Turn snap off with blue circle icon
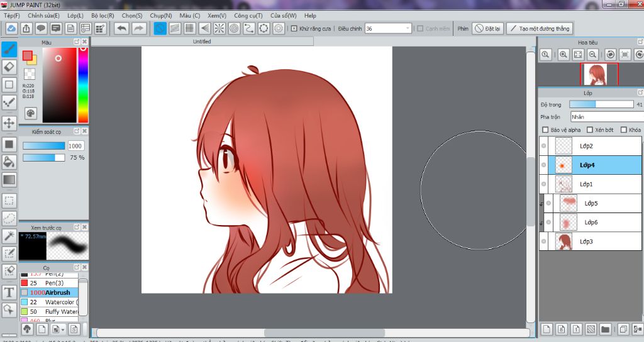 click(160, 29)
